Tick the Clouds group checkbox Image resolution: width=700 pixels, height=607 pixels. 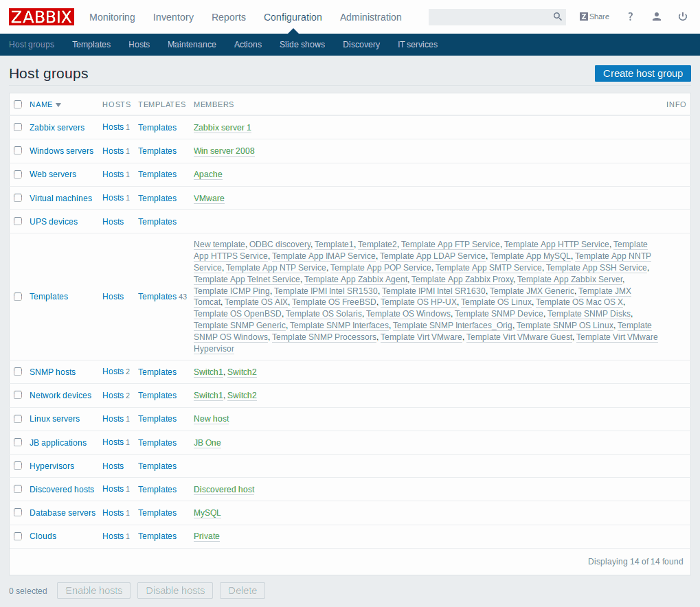tap(18, 536)
